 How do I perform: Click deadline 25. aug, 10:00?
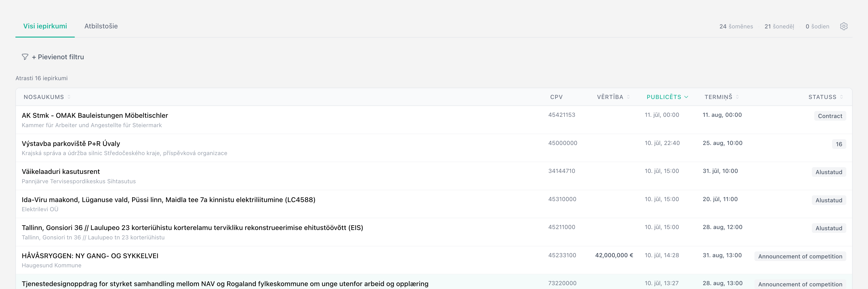[x=722, y=143]
